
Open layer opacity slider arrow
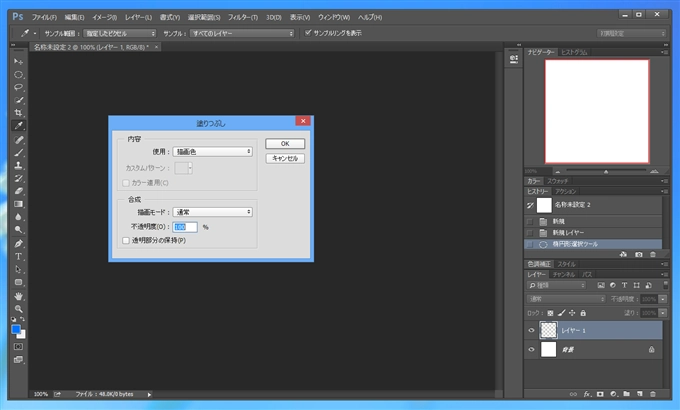tap(663, 299)
